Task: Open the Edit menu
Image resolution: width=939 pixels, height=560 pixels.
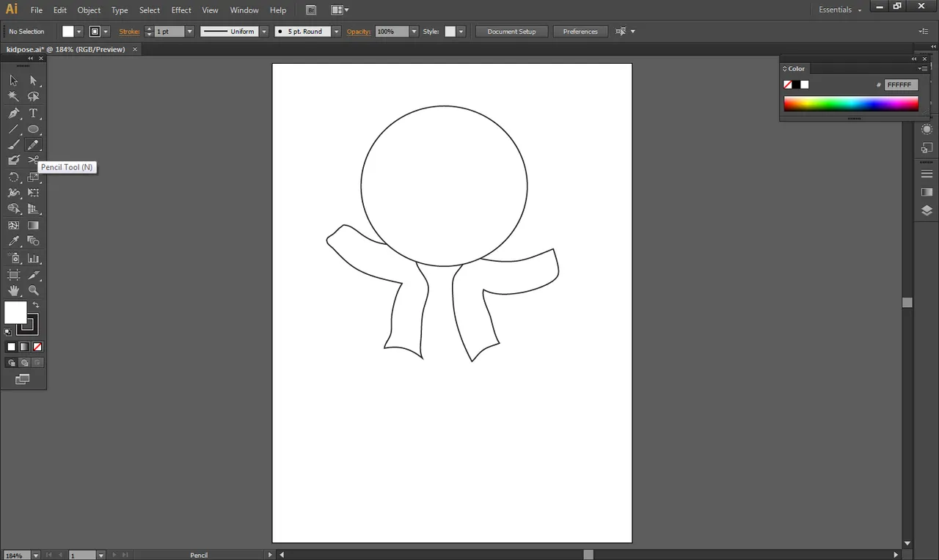Action: coord(60,10)
